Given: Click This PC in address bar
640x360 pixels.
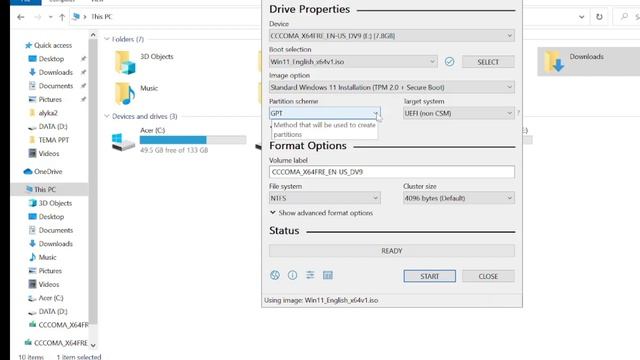Looking at the screenshot, I should (x=101, y=17).
